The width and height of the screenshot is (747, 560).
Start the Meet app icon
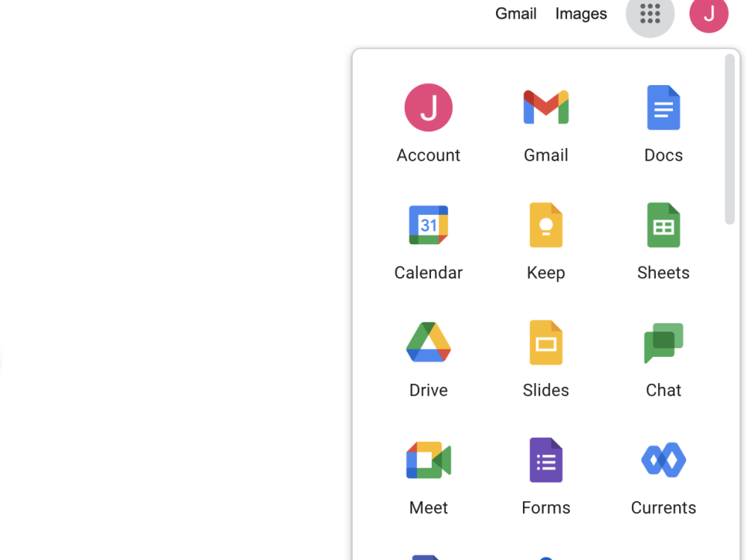pos(428,460)
